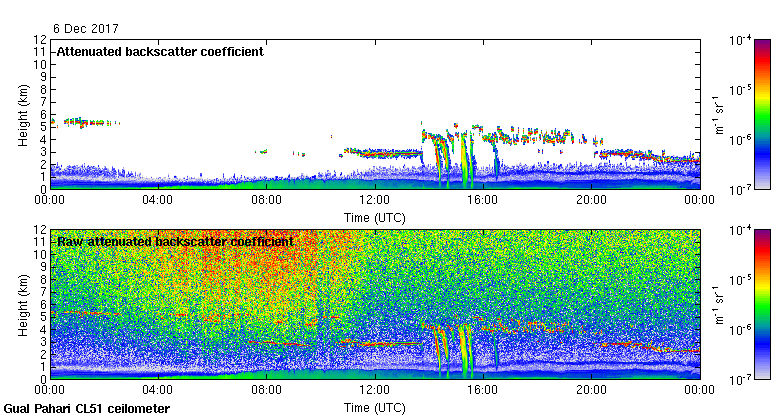Click the 10⁻⁶ label on the raw plot's color bar
This screenshot has height=420, width=780.
741,330
